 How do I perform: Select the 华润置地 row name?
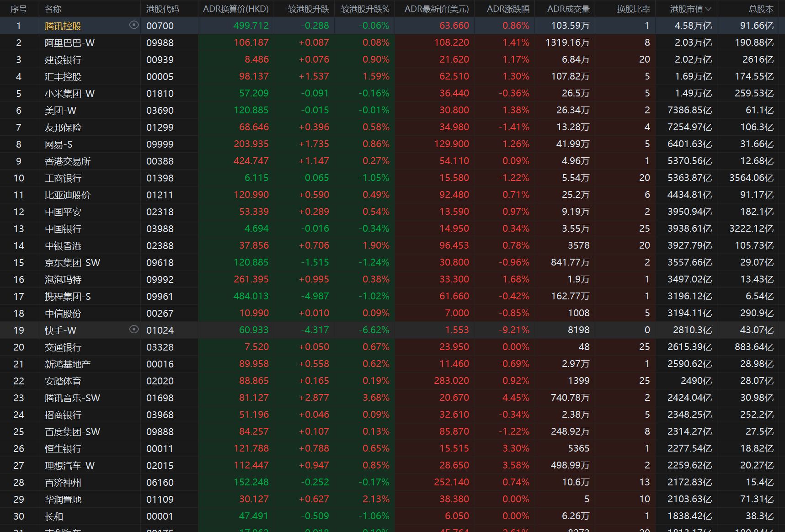click(63, 500)
